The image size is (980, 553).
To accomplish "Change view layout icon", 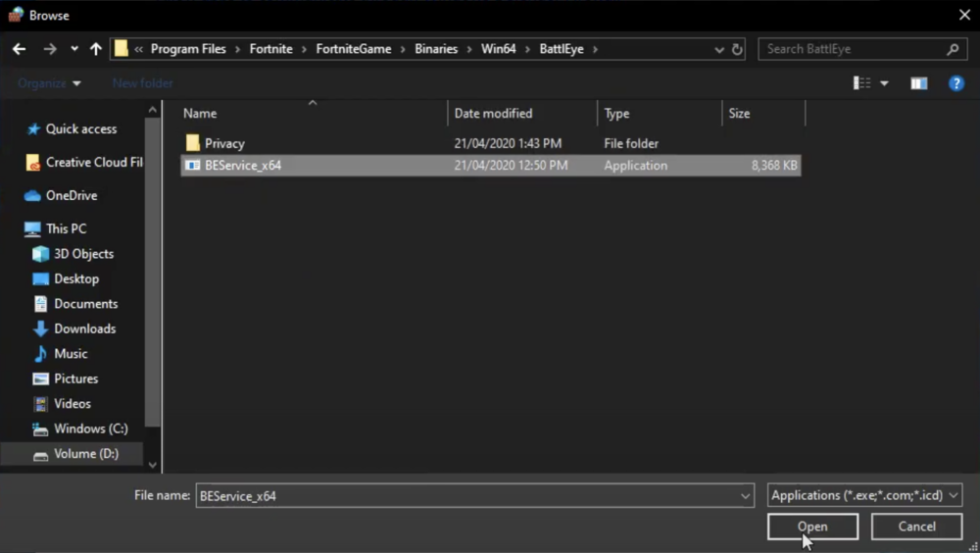I will (862, 83).
